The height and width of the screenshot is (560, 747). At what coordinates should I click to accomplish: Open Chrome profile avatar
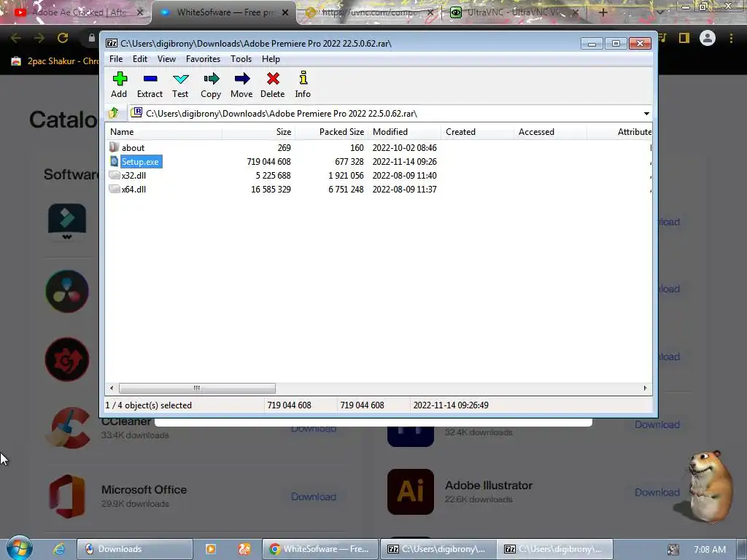tap(708, 38)
